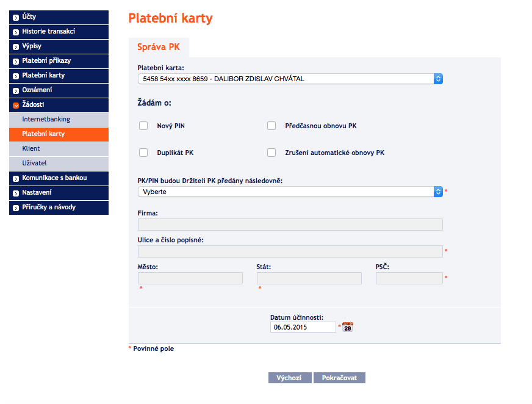
Task: Click the arrow icon beside Platební příkazy
Action: 16,62
